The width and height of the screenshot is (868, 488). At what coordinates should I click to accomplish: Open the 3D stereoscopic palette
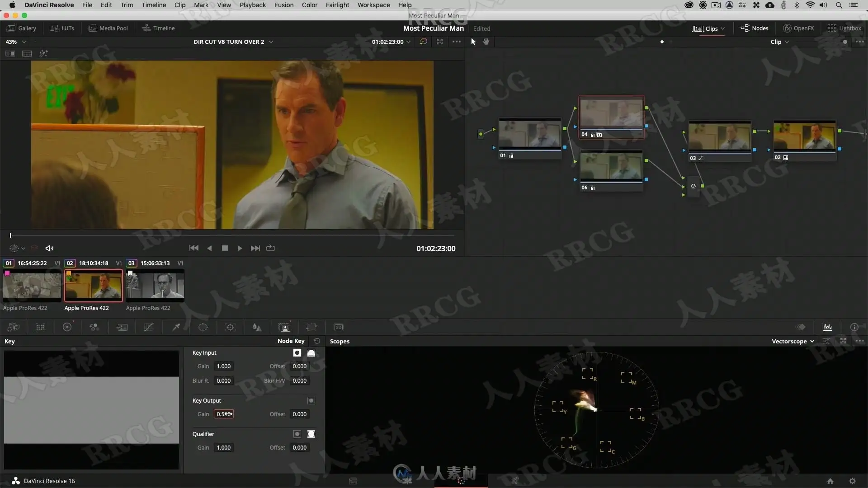click(x=339, y=327)
